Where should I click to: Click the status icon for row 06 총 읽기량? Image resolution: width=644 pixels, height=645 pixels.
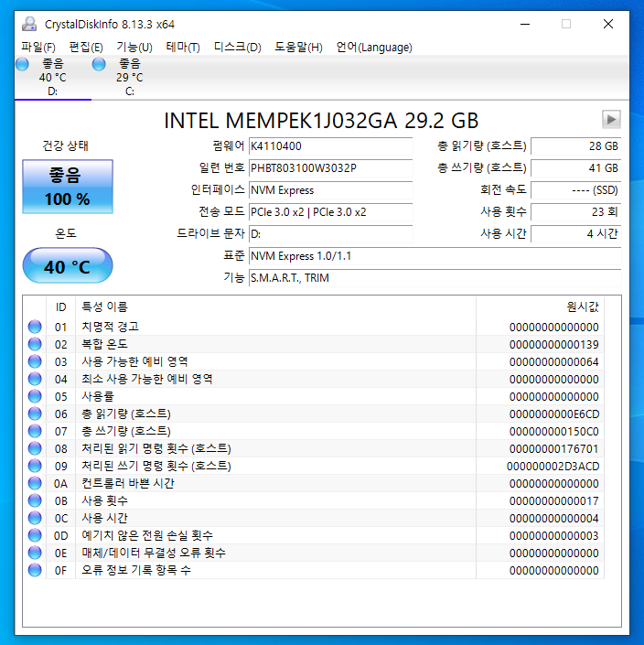35,414
